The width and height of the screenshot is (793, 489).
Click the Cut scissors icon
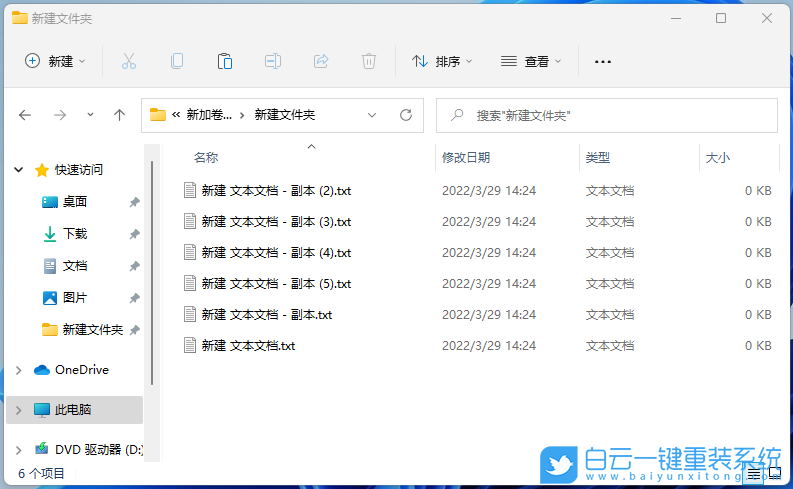point(129,62)
